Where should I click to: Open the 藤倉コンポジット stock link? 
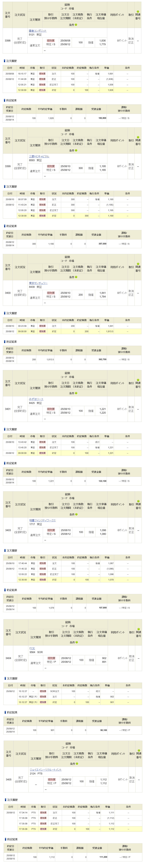pyautogui.click(x=38, y=31)
